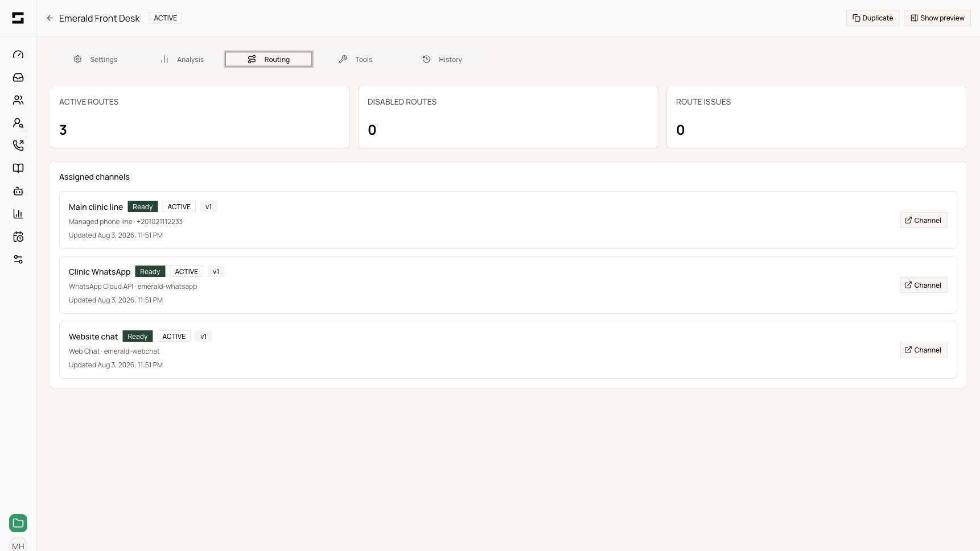
Task: Click the ROUTE ISSUES card
Action: pos(817,117)
